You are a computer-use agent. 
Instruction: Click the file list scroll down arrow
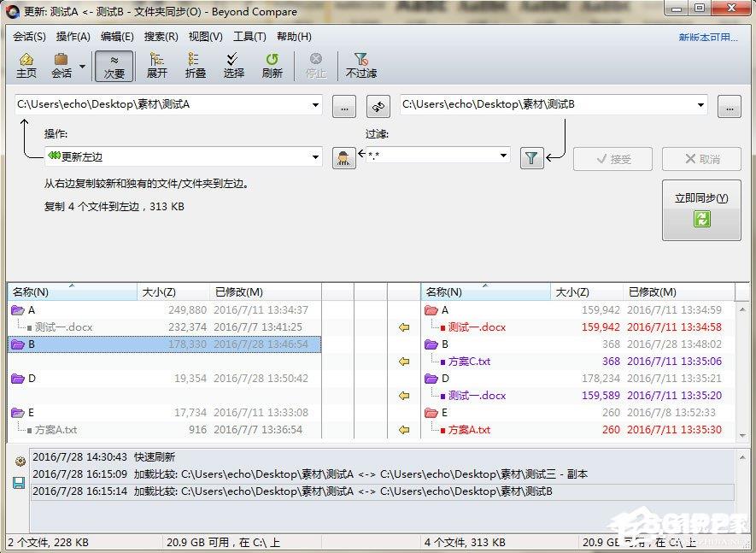point(742,435)
